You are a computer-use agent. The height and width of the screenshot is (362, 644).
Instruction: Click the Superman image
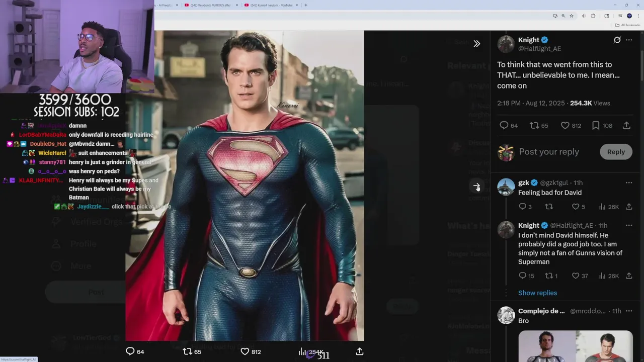point(245,186)
